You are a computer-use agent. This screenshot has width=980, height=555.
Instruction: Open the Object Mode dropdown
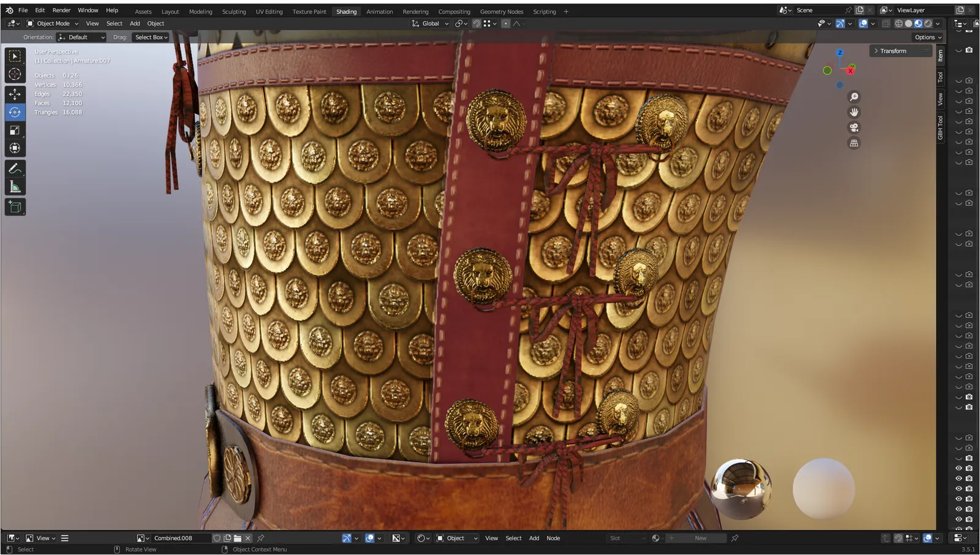coord(53,23)
